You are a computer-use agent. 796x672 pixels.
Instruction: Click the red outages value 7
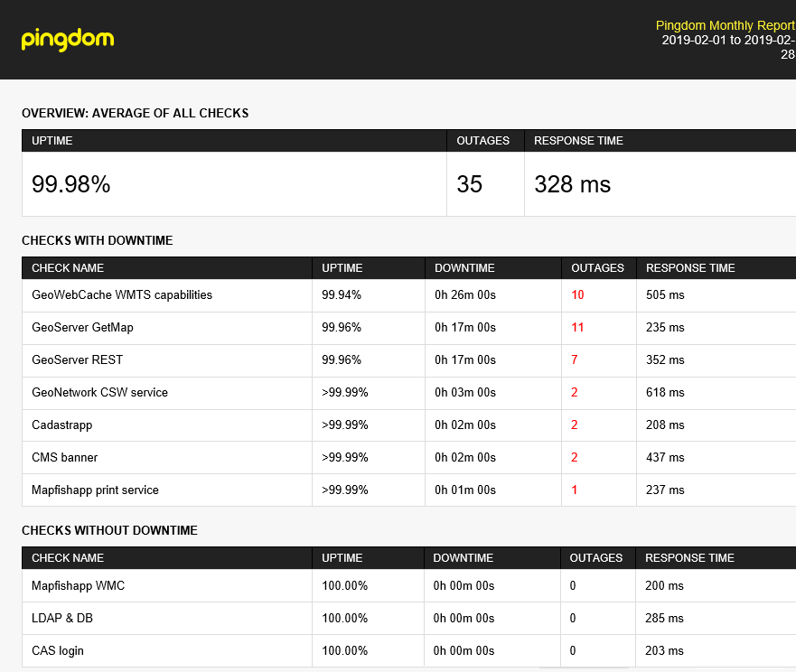[x=574, y=359]
